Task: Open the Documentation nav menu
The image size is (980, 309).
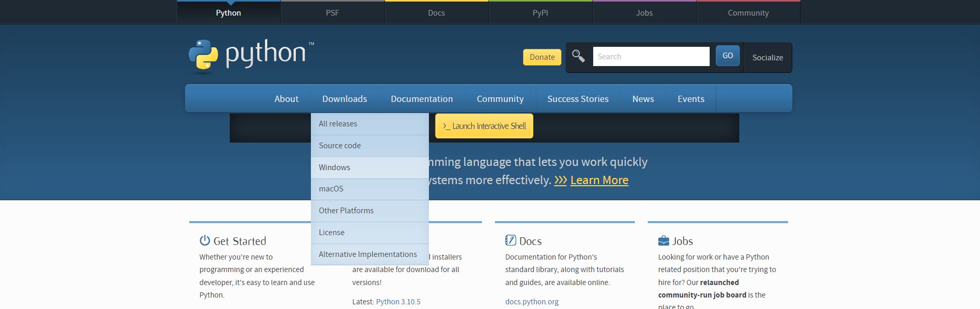Action: [421, 99]
